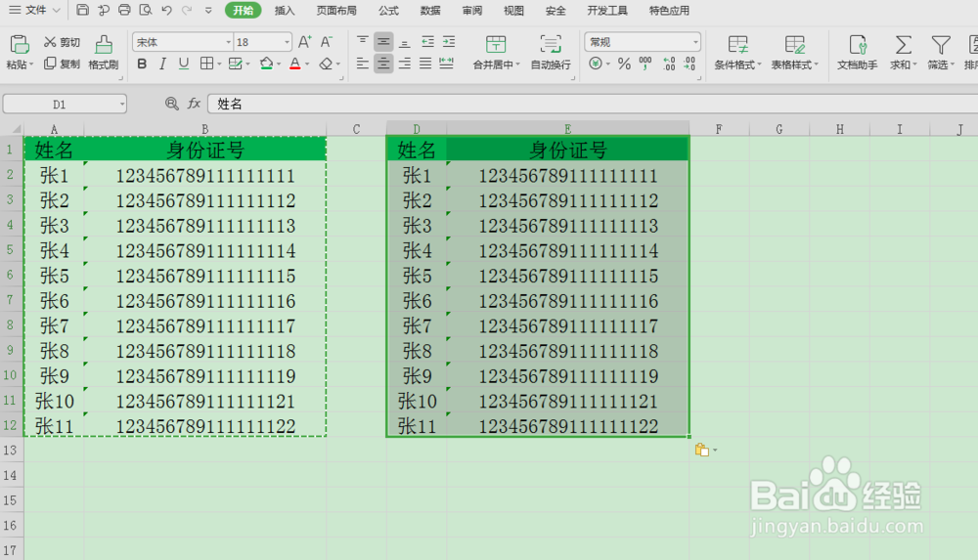Click the select-all corner box
Screen dimensions: 978x560
point(15,129)
